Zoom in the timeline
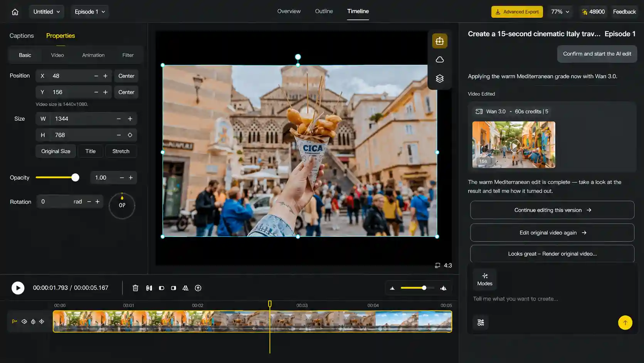This screenshot has width=644, height=363. pyautogui.click(x=444, y=288)
